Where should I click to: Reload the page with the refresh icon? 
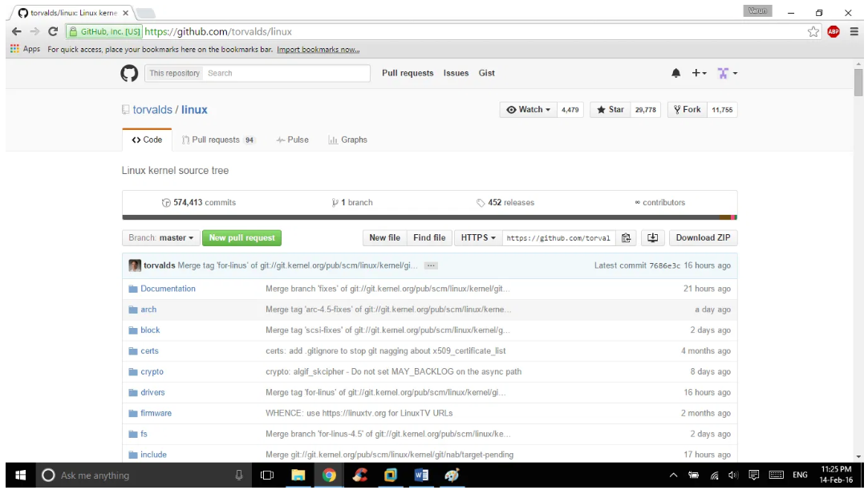click(x=53, y=32)
